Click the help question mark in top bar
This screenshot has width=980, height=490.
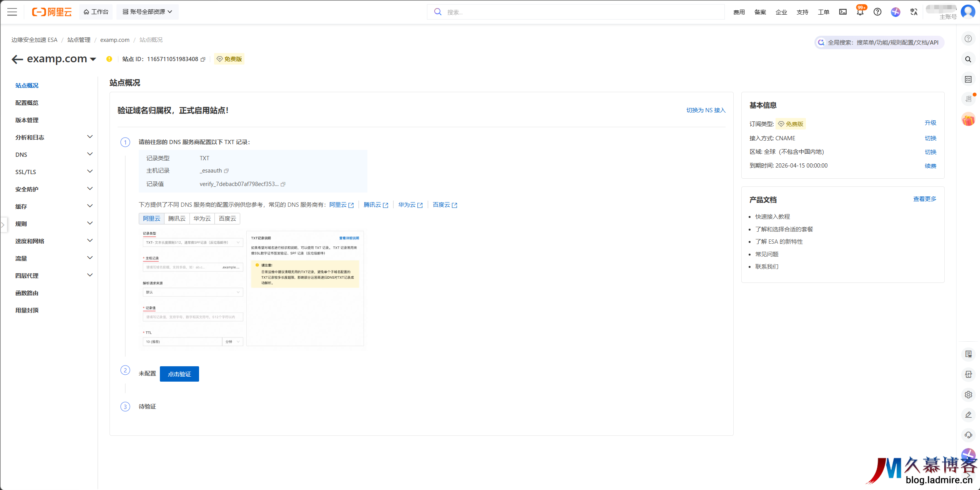877,12
